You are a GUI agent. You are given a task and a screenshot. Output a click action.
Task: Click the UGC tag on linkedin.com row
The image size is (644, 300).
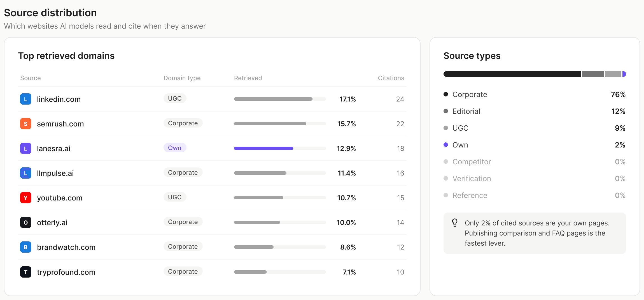175,98
